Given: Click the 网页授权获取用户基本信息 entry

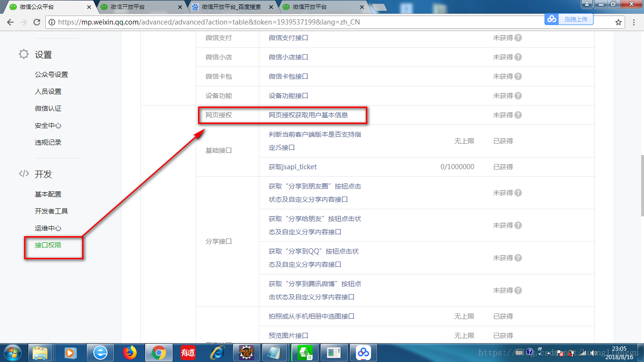Looking at the screenshot, I should (308, 115).
